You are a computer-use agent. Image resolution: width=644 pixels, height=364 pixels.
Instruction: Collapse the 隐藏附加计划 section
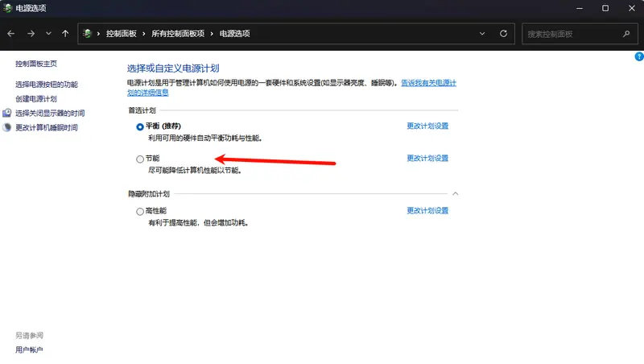click(455, 194)
